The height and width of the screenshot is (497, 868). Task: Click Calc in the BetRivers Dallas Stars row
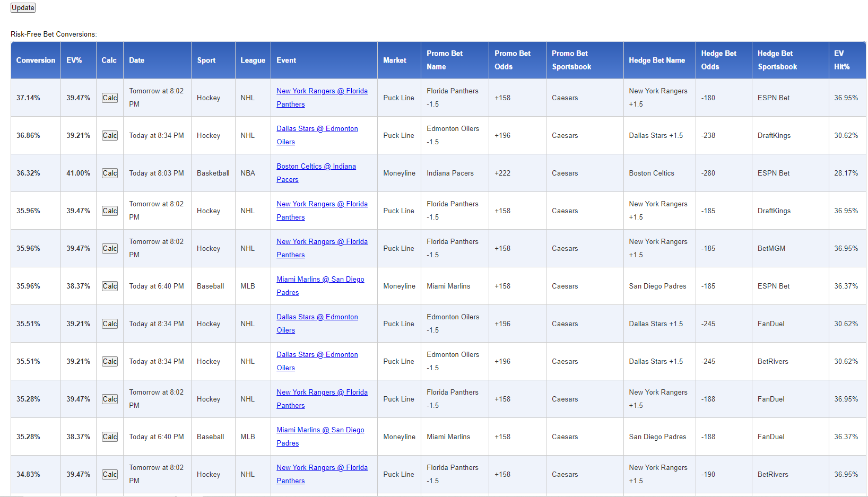110,361
